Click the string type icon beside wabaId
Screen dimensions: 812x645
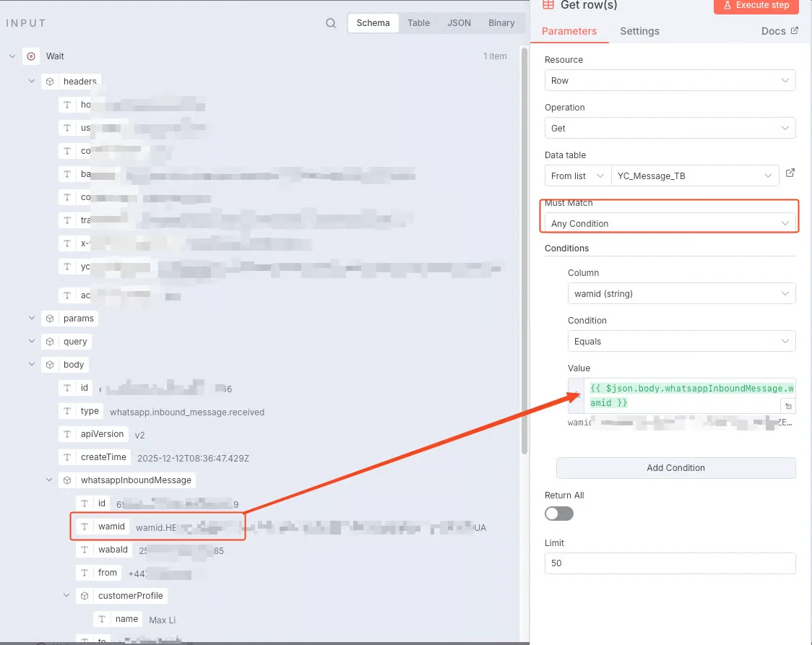pos(85,550)
